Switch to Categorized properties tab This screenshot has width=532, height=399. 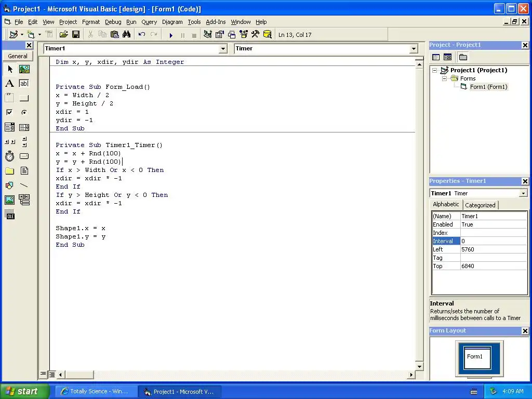point(480,205)
